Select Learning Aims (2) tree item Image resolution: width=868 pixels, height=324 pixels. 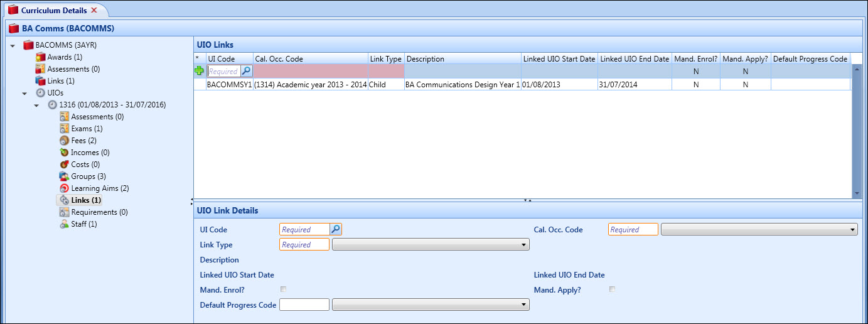(x=100, y=188)
